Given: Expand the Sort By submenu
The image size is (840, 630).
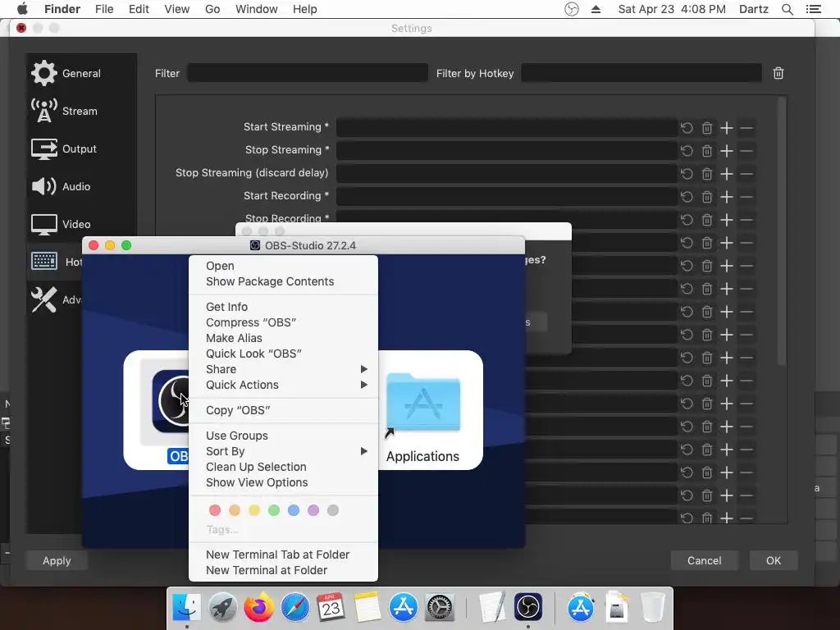Looking at the screenshot, I should tap(283, 451).
